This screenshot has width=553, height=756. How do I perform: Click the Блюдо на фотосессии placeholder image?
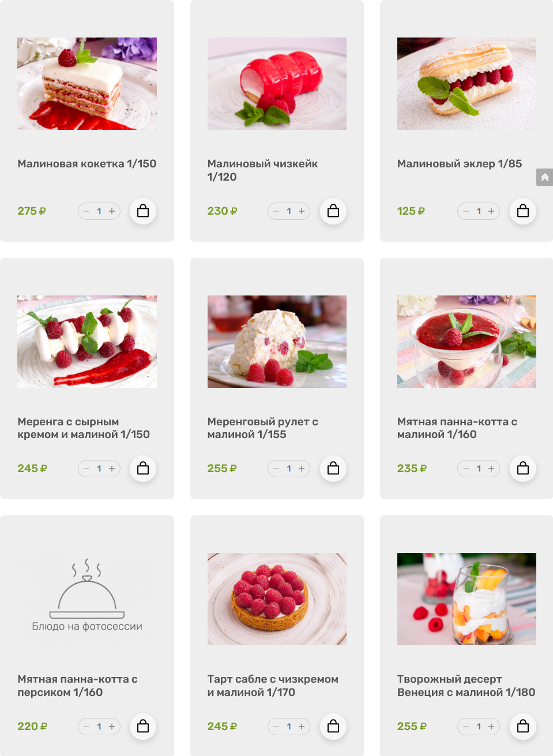tap(87, 599)
